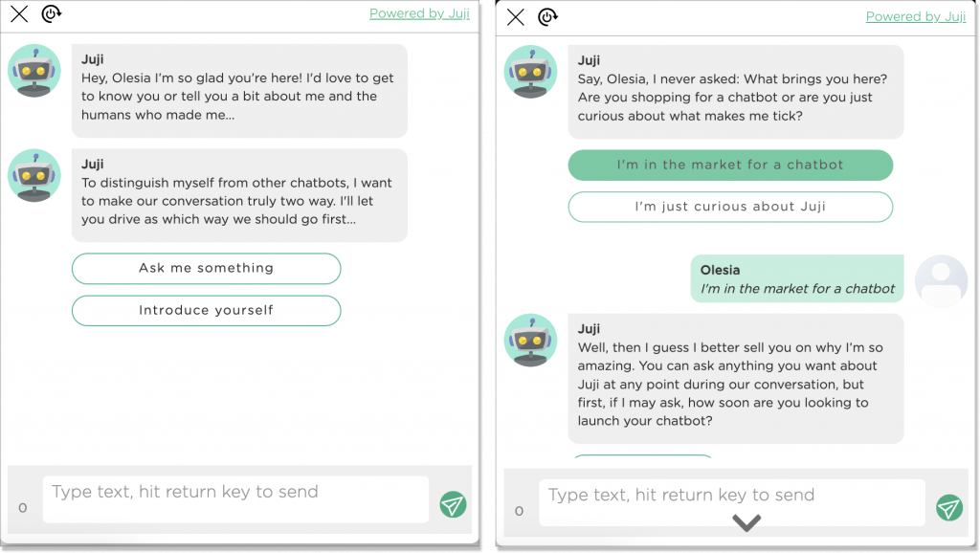
Task: Select 'I'm just curious about Juji'
Action: click(x=730, y=207)
